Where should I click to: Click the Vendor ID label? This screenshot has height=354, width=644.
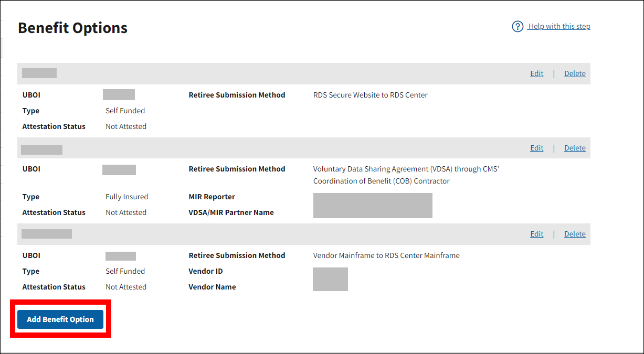point(206,271)
